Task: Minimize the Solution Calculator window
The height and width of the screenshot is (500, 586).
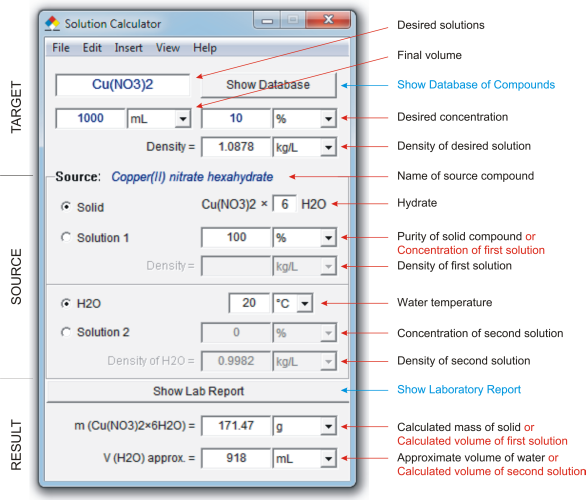Action: 267,20
